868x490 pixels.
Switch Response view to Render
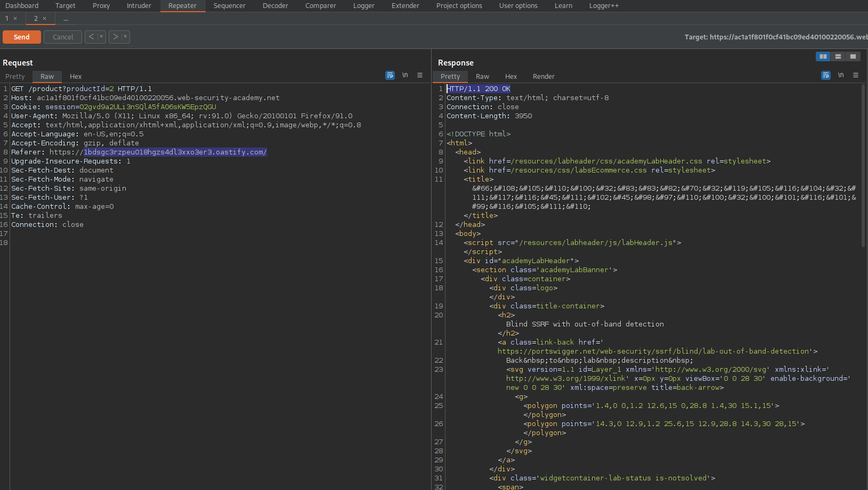pyautogui.click(x=543, y=77)
